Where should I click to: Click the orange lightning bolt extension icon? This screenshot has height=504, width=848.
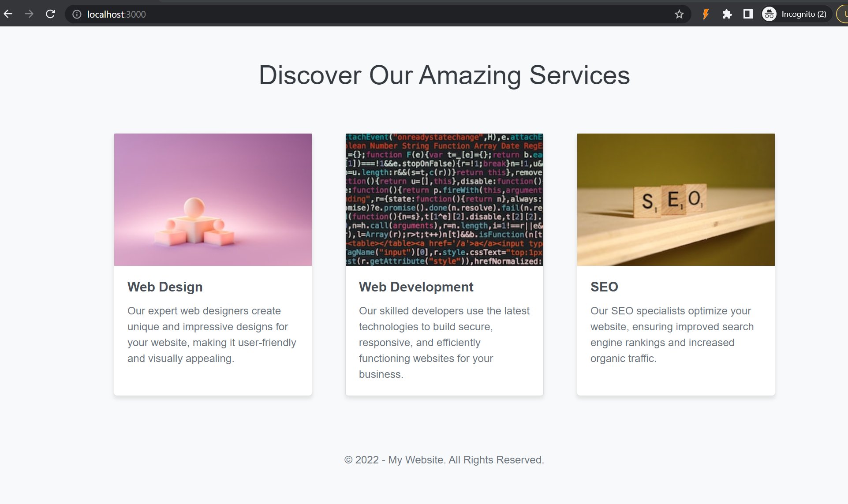[x=706, y=14]
